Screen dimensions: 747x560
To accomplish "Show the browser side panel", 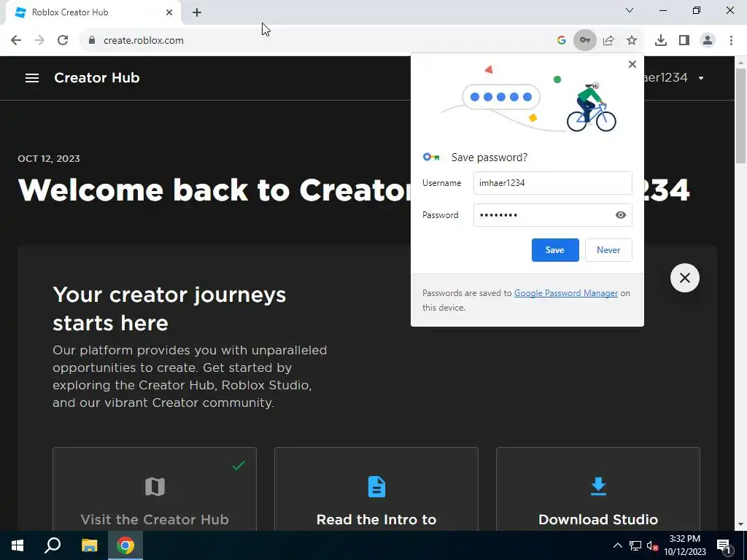I will pos(684,41).
